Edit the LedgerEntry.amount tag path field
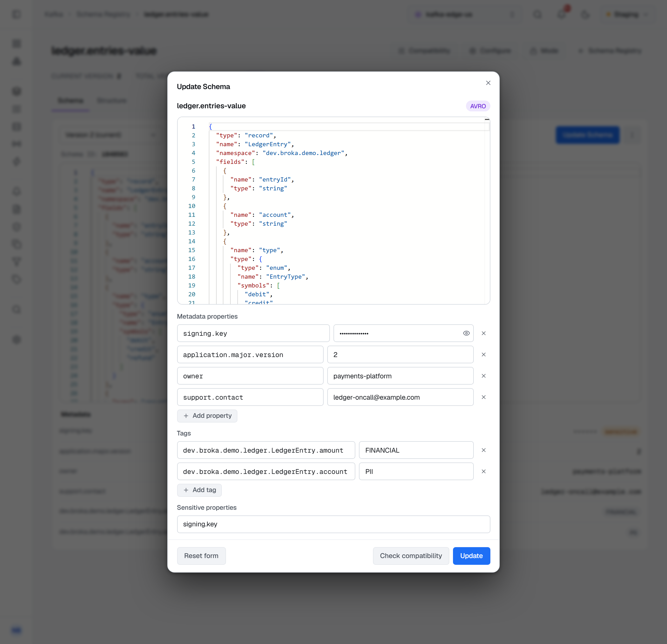This screenshot has height=644, width=667. (266, 450)
